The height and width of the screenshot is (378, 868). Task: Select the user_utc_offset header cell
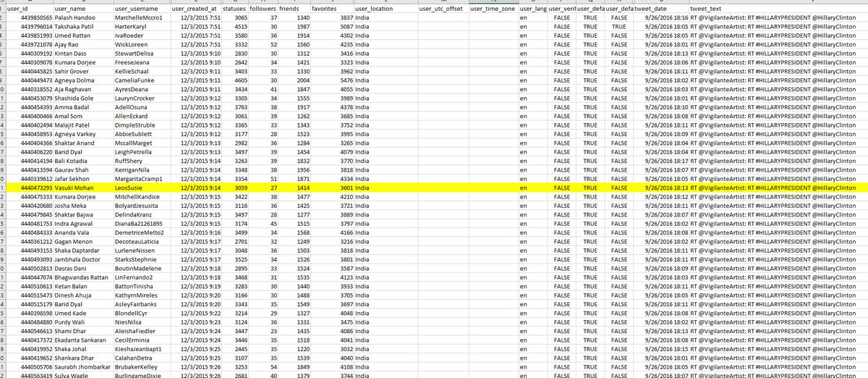(442, 9)
